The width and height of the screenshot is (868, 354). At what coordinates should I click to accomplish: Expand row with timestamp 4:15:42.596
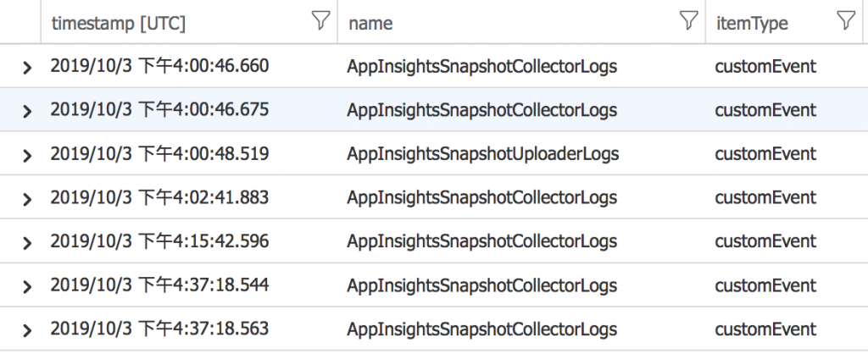[x=26, y=242]
